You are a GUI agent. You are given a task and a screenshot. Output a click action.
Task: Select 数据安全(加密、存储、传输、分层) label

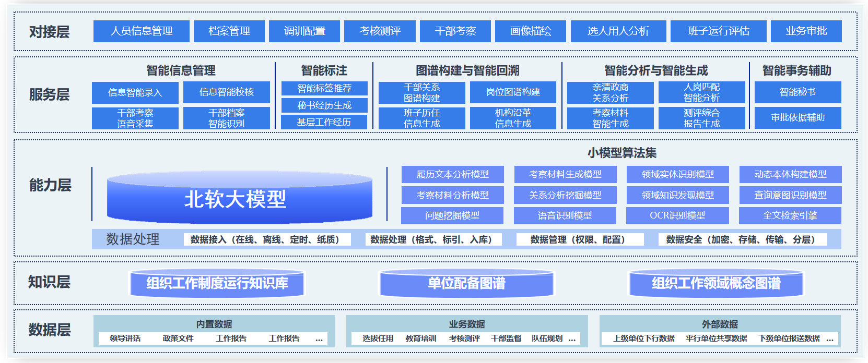743,239
